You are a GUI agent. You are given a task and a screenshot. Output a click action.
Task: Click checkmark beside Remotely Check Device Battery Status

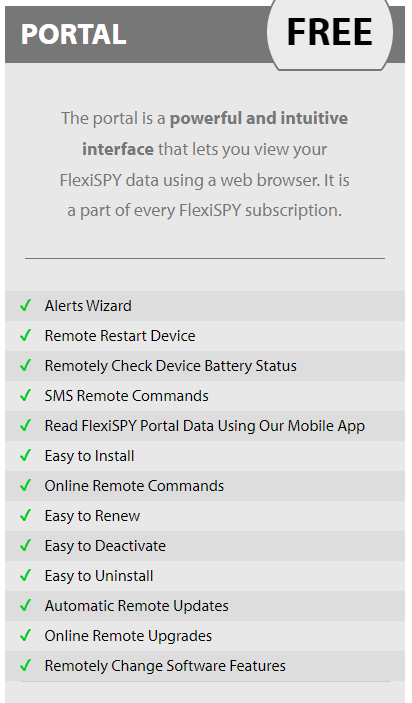click(x=26, y=365)
